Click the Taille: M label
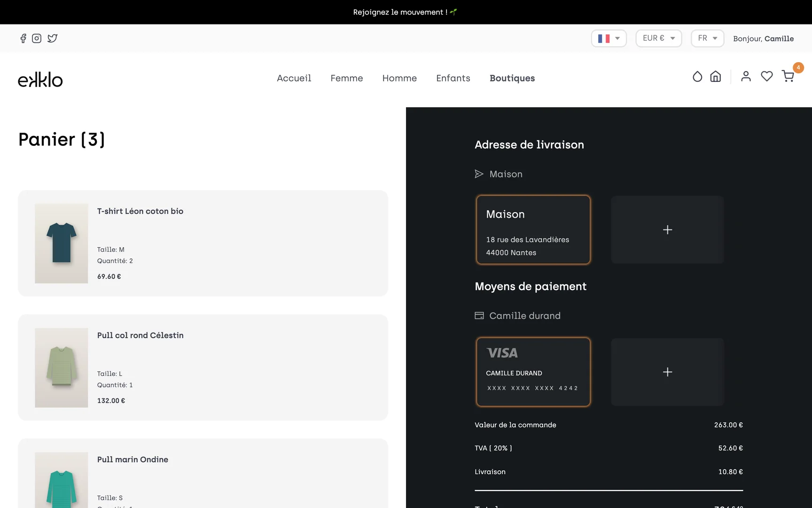 pyautogui.click(x=111, y=250)
